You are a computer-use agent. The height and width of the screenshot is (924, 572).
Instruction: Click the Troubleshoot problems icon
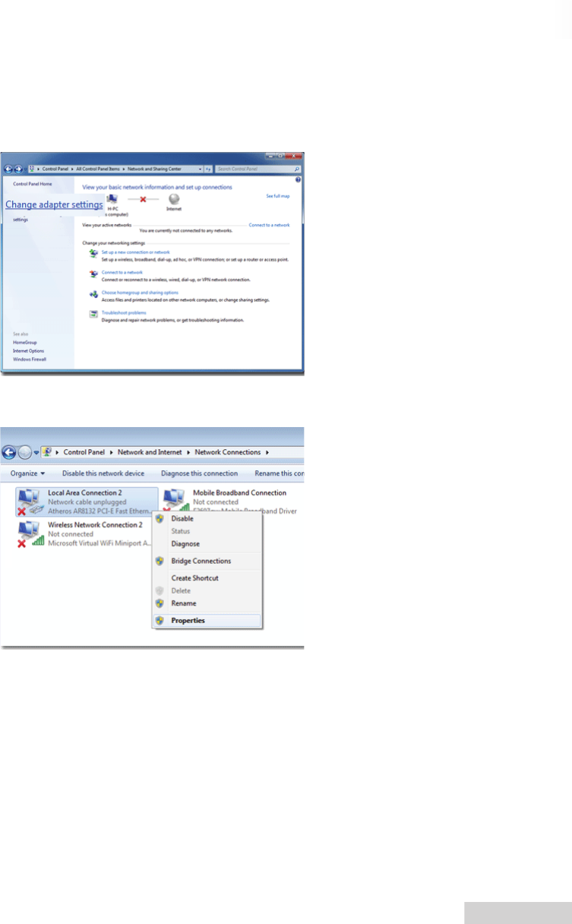pyautogui.click(x=93, y=314)
